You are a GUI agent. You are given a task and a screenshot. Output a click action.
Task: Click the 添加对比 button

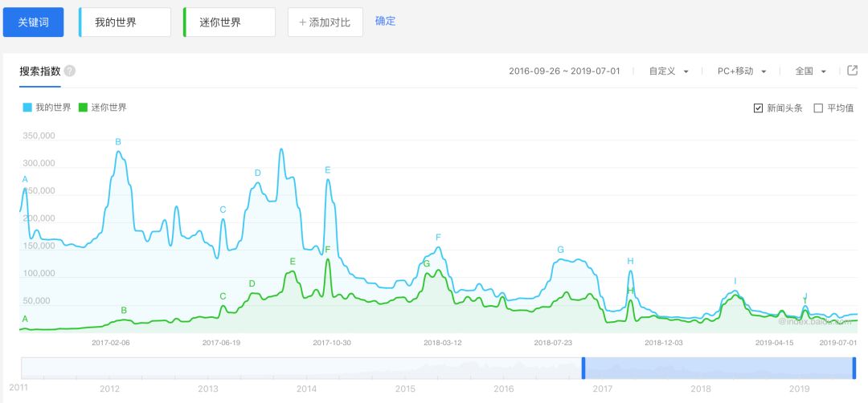pyautogui.click(x=325, y=22)
